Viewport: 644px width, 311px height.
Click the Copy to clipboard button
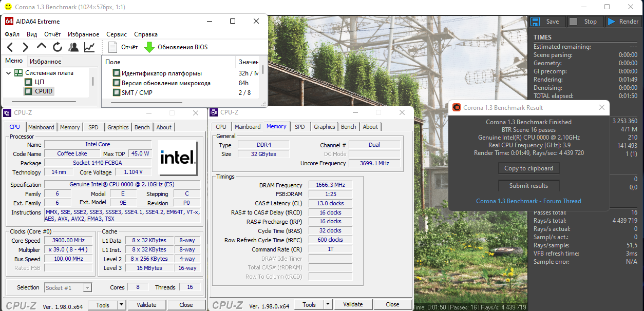528,168
